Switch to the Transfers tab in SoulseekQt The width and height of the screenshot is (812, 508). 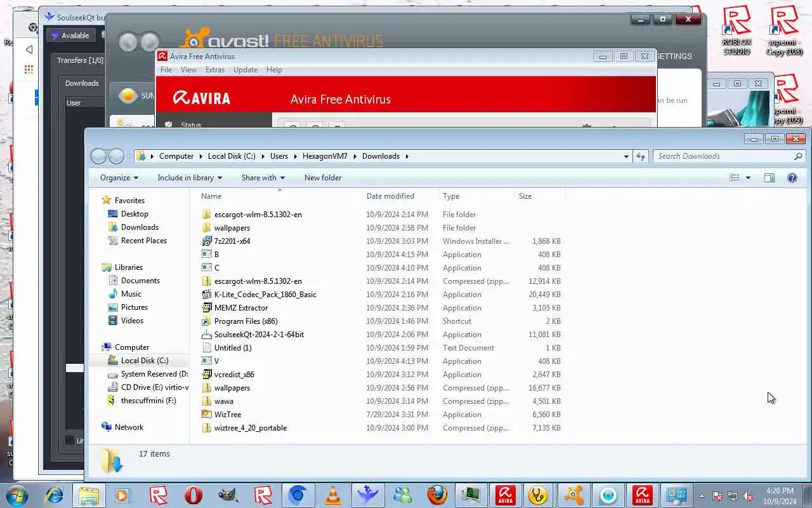tap(79, 60)
